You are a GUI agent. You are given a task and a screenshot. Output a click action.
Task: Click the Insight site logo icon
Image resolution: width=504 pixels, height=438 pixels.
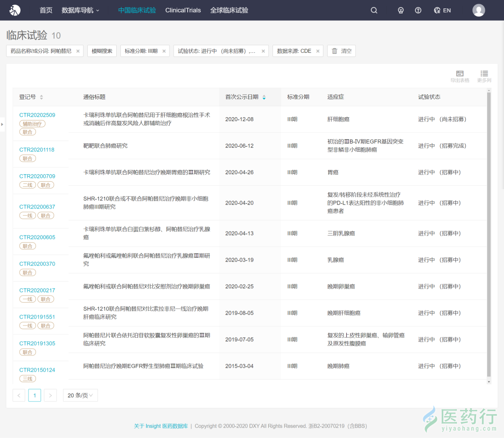point(15,10)
